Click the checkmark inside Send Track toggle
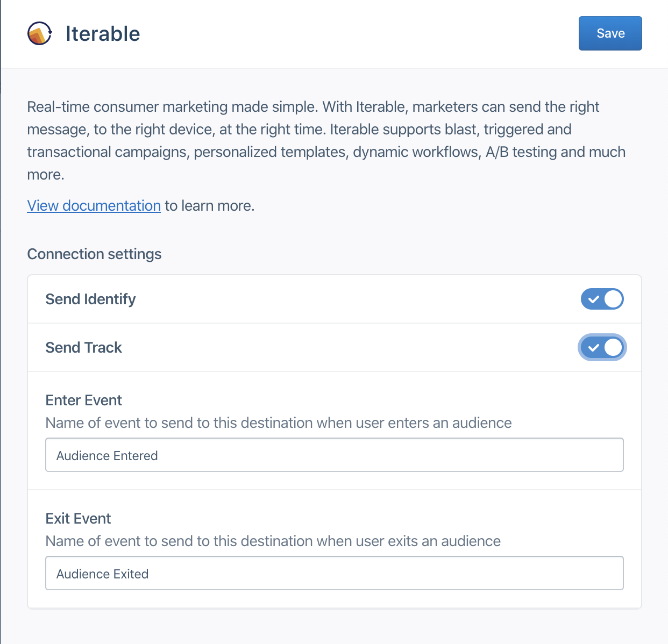The height and width of the screenshot is (644, 668). [x=594, y=347]
